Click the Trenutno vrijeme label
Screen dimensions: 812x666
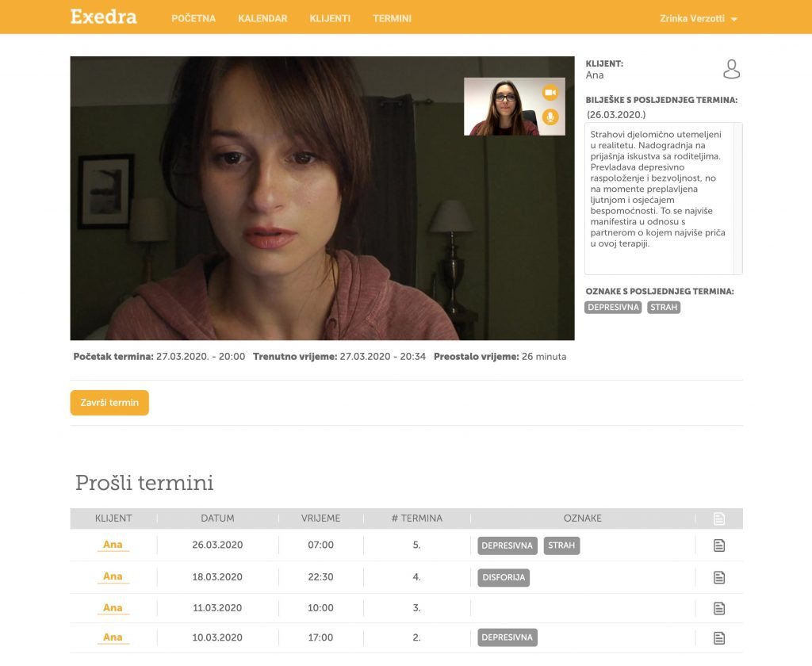(295, 357)
